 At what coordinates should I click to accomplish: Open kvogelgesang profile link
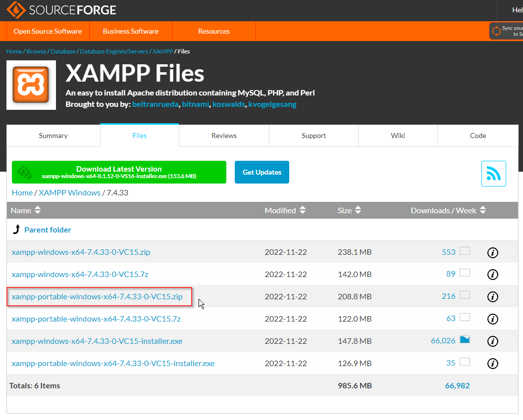click(272, 104)
